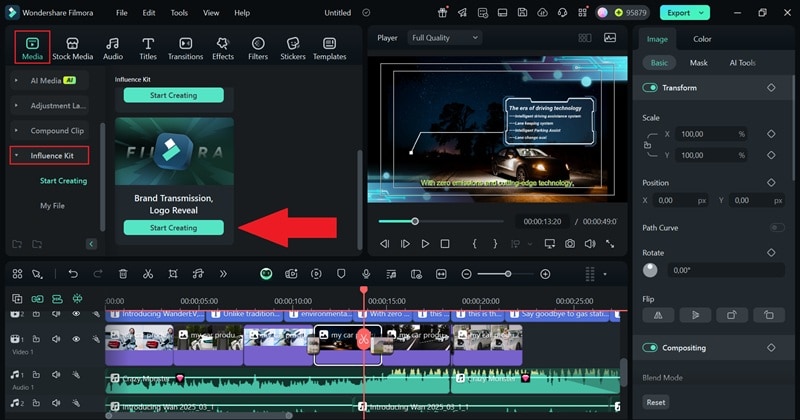Open the Full Quality player dropdown

pyautogui.click(x=444, y=38)
